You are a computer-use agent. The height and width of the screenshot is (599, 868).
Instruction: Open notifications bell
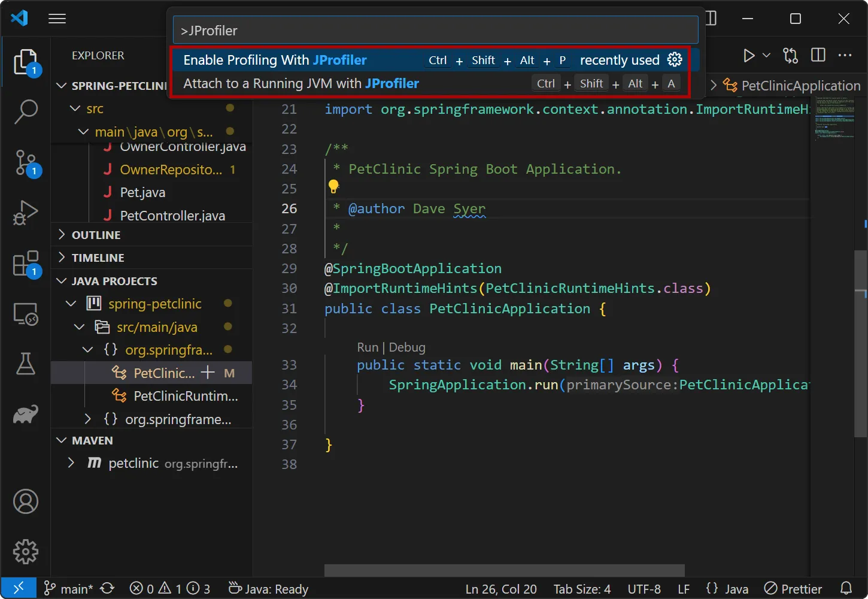point(846,588)
